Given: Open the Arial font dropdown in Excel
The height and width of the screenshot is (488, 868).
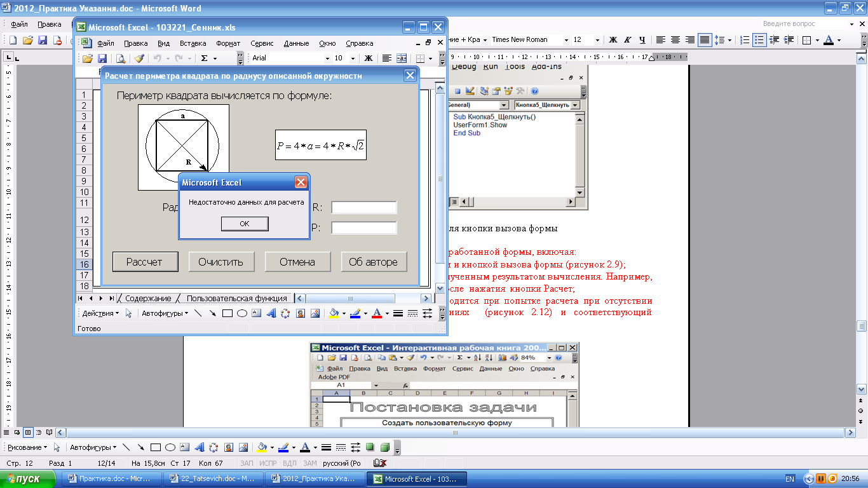Looking at the screenshot, I should (327, 58).
